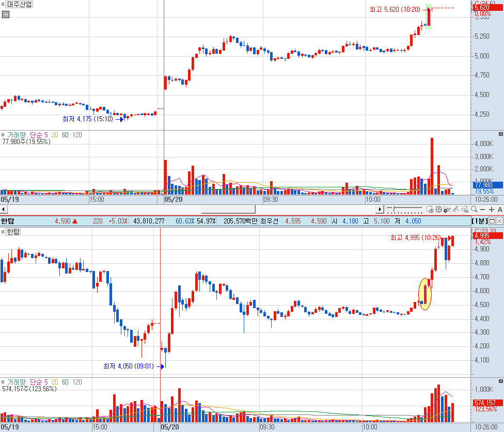This screenshot has width=504, height=432.
Task: Click the 77,980 volume tag on axis
Action: tap(487, 185)
